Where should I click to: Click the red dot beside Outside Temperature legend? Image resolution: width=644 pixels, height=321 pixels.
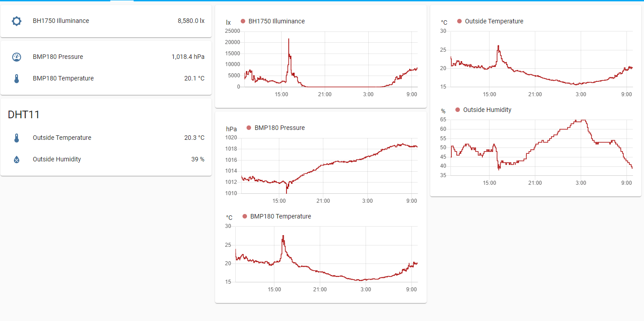pyautogui.click(x=459, y=21)
